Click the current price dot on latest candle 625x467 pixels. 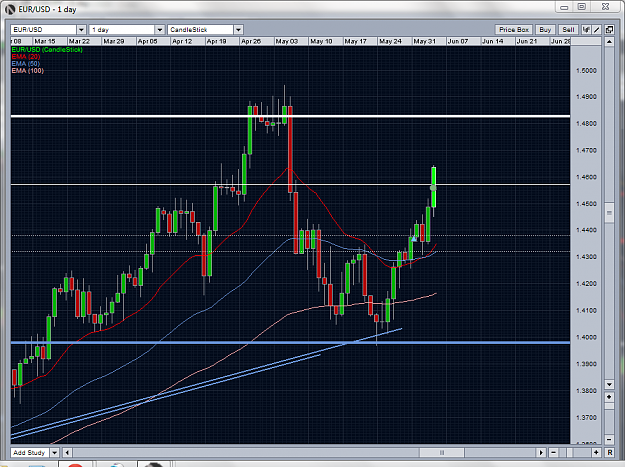(x=433, y=188)
